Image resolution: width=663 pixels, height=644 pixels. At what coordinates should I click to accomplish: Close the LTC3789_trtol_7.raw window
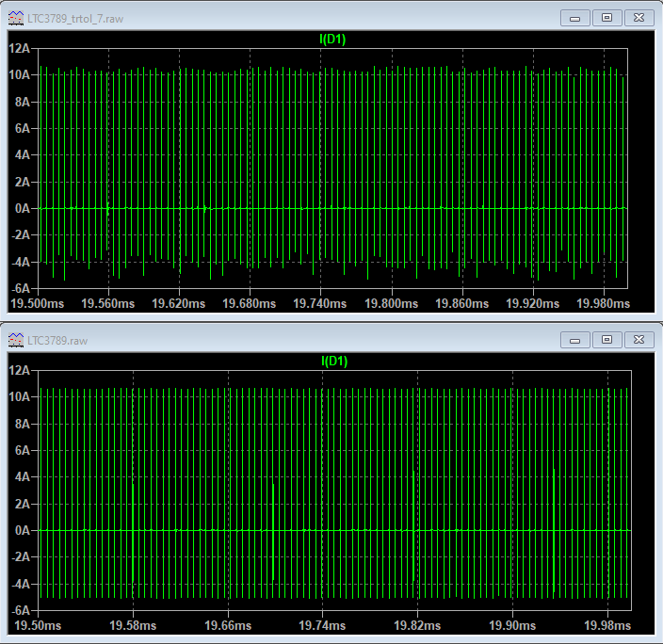pyautogui.click(x=639, y=18)
